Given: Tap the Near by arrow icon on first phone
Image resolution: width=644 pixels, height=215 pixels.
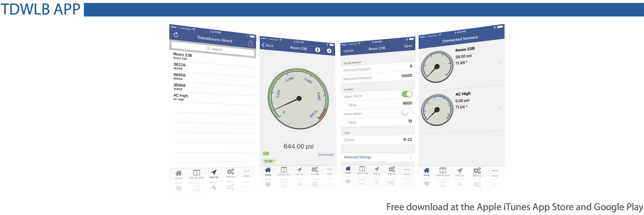Looking at the screenshot, I should 214,173.
